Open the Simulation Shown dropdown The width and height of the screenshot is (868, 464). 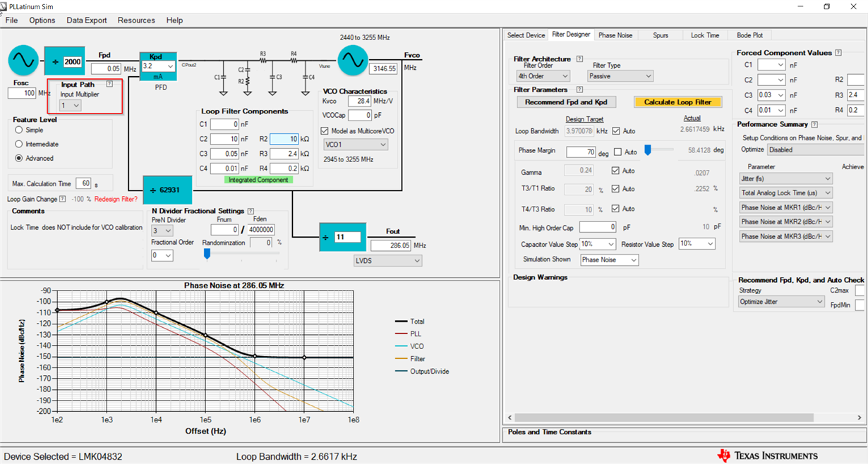click(609, 260)
